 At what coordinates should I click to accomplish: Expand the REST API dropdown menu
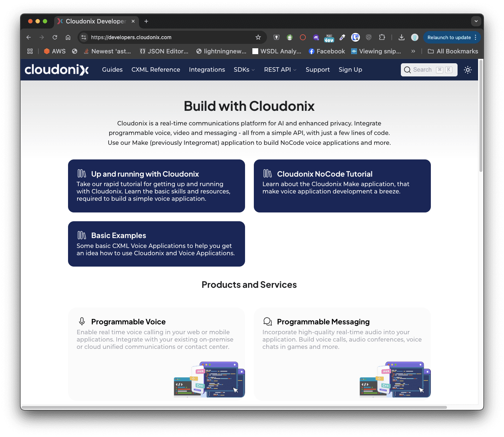(280, 69)
